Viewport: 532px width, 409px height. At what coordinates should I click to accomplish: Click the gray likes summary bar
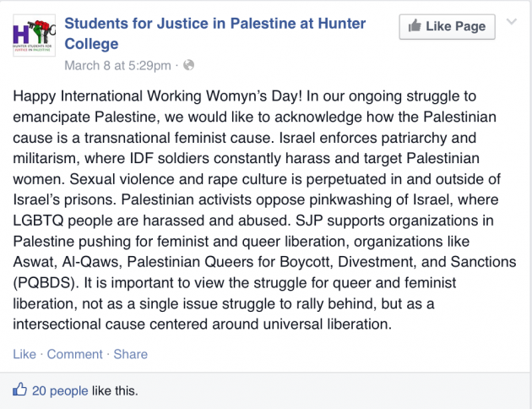click(266, 390)
